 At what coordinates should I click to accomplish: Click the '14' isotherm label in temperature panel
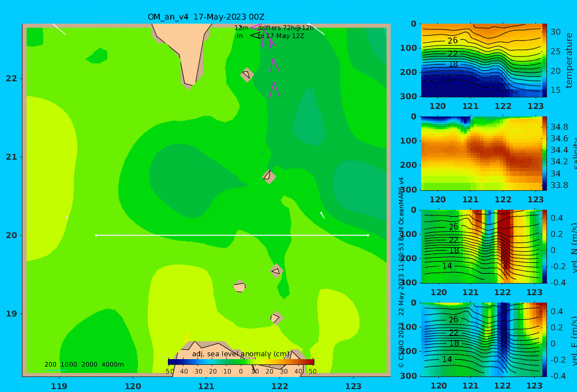[446, 80]
